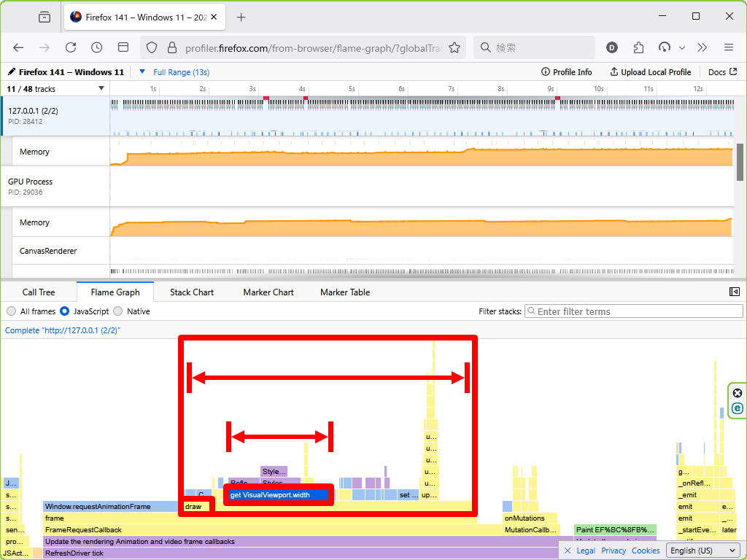The image size is (747, 560).
Task: Select the Native radio button
Action: [x=118, y=311]
